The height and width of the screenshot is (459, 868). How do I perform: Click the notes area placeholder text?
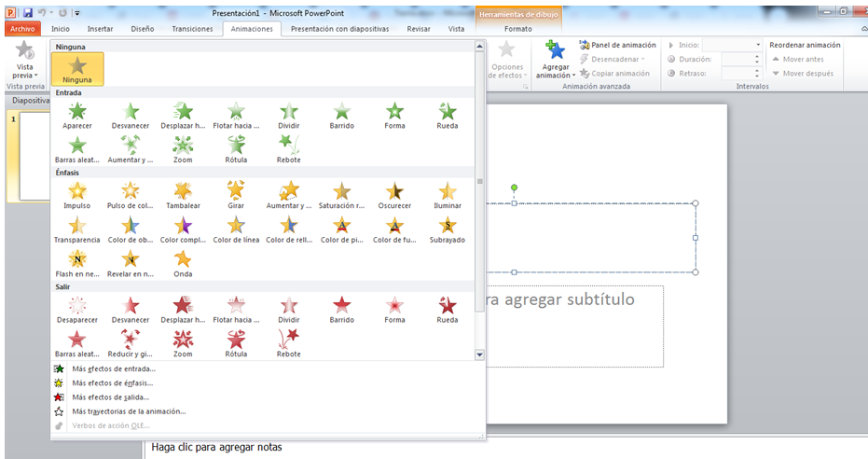[216, 448]
